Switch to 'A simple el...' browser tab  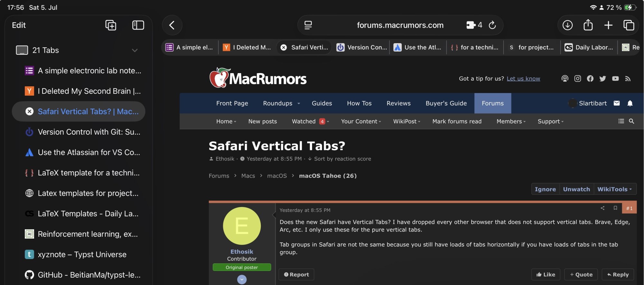click(190, 47)
